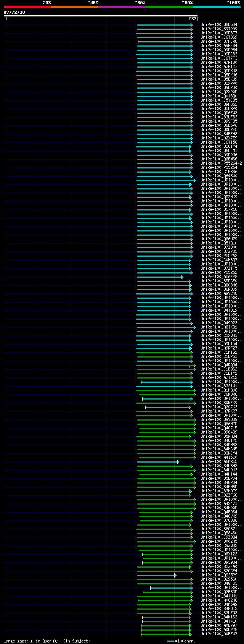Select hit label UniRef100_A7PI30
Screen dimensions: 244x644
pyautogui.click(x=219, y=62)
